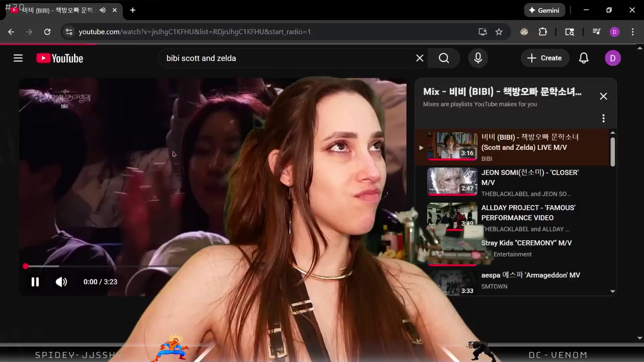Click the playlist scrollbar thumb
This screenshot has width=644, height=362.
click(x=612, y=152)
